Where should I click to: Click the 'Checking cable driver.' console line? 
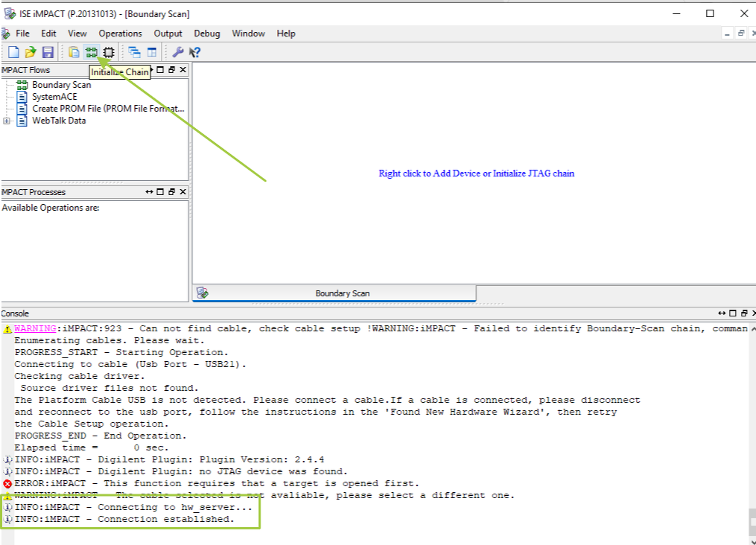[80, 376]
